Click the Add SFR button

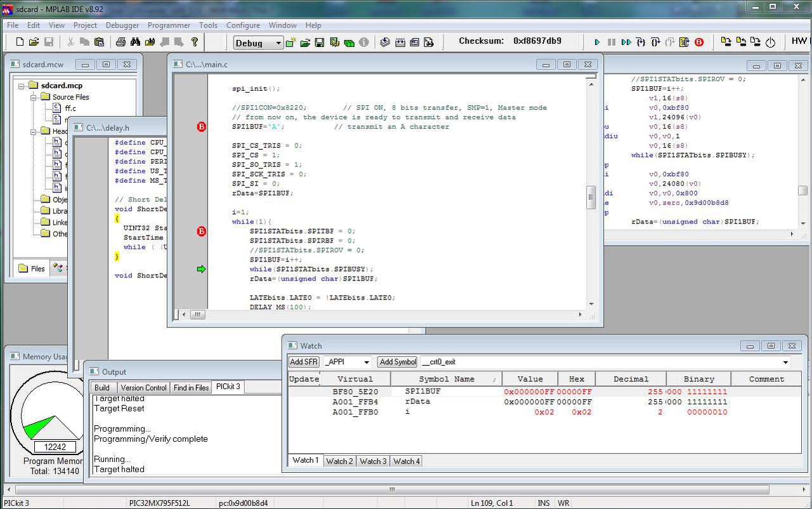pos(304,362)
